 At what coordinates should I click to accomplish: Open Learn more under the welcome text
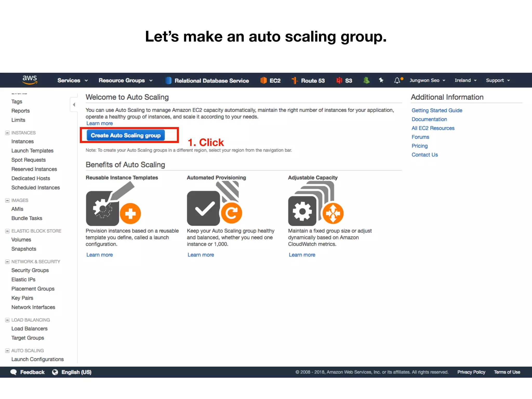[99, 123]
